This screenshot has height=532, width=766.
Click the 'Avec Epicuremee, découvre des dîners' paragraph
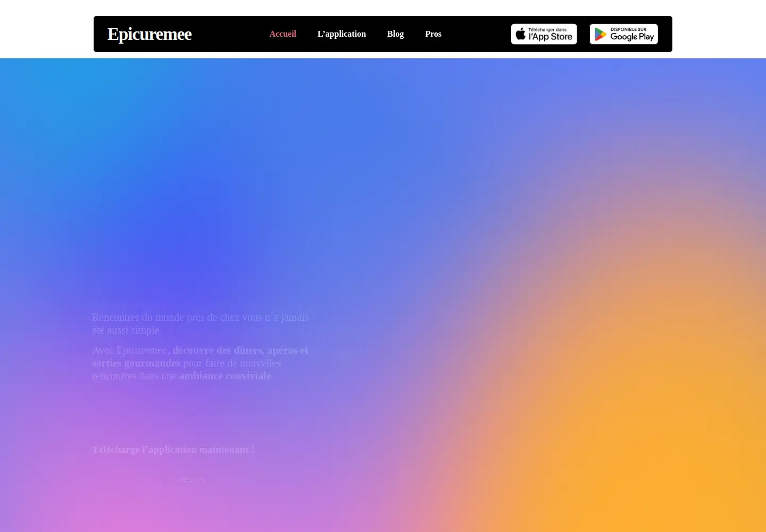(x=201, y=363)
